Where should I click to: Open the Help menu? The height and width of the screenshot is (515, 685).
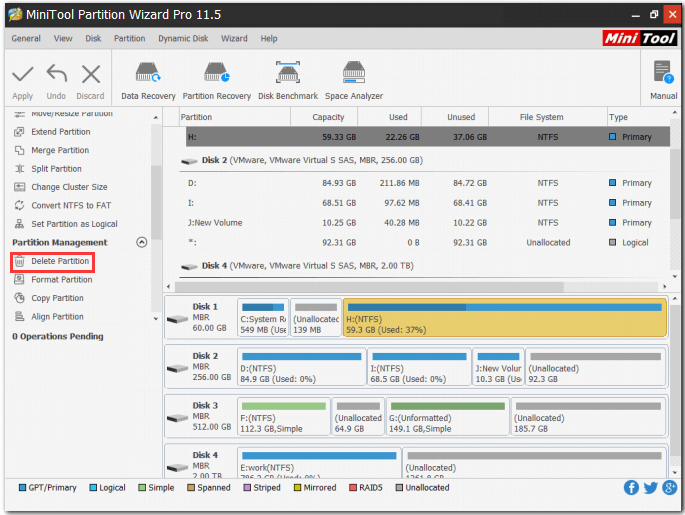click(269, 38)
